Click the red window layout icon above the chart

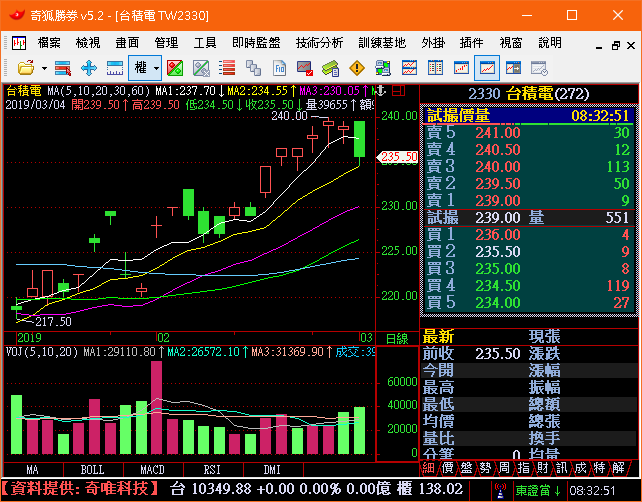[398, 90]
